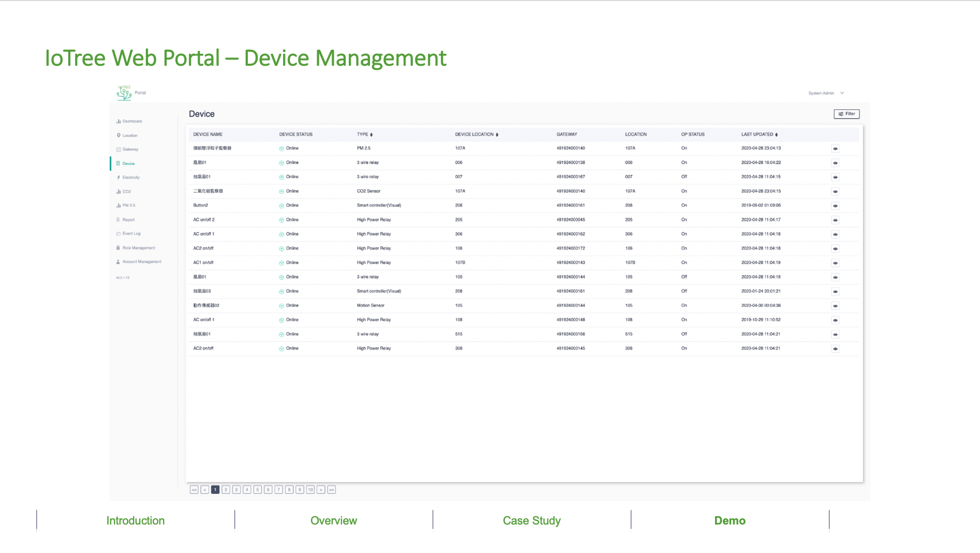The image size is (980, 553).
Task: Click the Case Study slide section
Action: (532, 521)
